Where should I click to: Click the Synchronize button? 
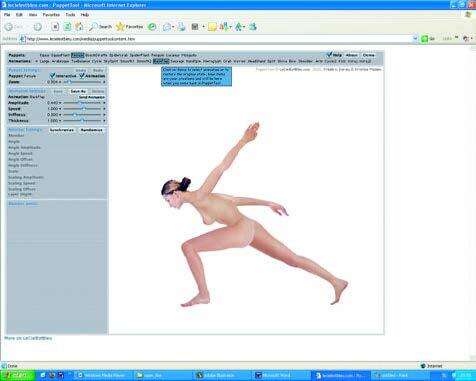[x=62, y=130]
